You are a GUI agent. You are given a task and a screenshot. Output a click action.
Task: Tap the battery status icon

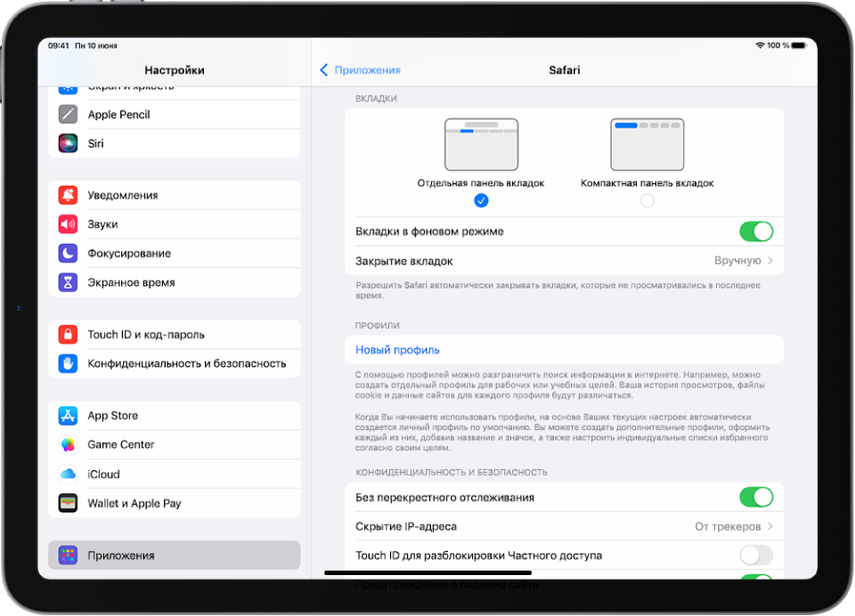coord(799,45)
